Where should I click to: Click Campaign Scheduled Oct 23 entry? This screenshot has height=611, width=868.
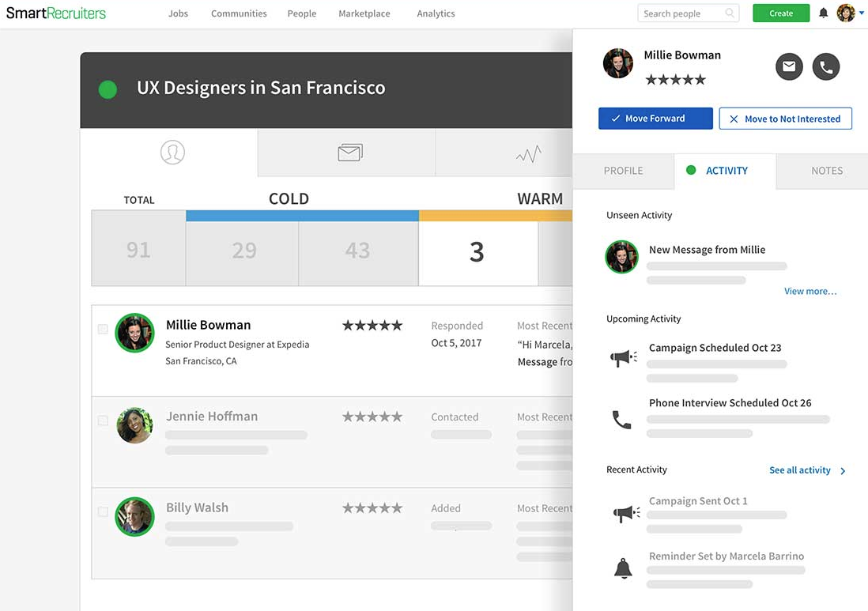tap(715, 348)
